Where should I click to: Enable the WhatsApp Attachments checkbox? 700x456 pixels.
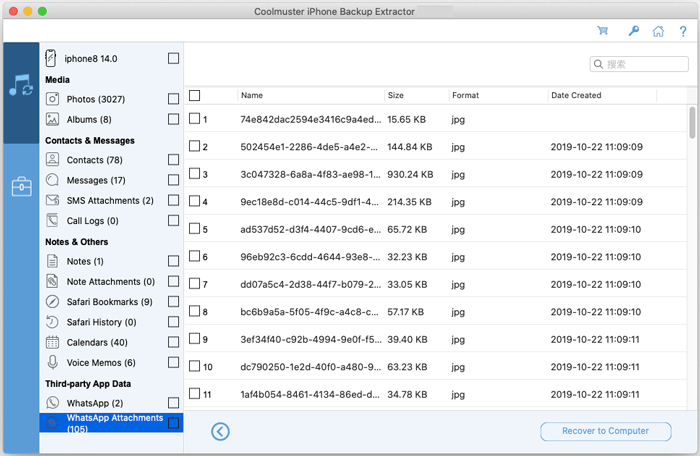[174, 423]
